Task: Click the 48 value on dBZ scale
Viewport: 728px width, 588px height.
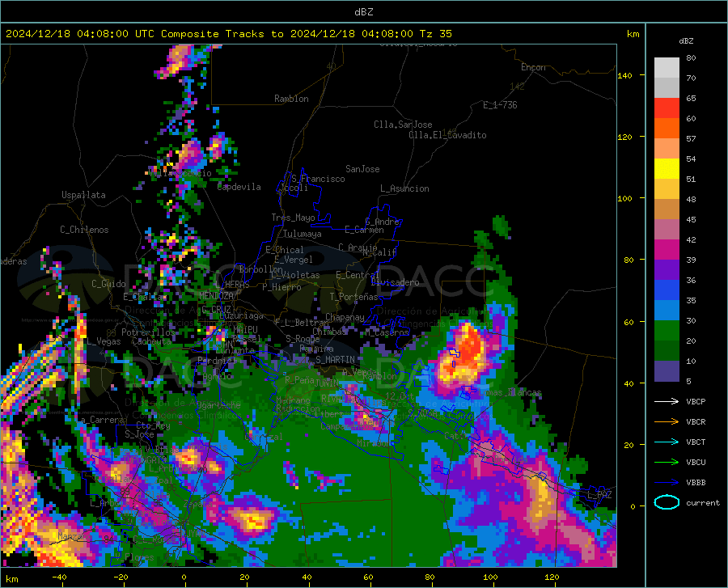Action: click(x=692, y=200)
